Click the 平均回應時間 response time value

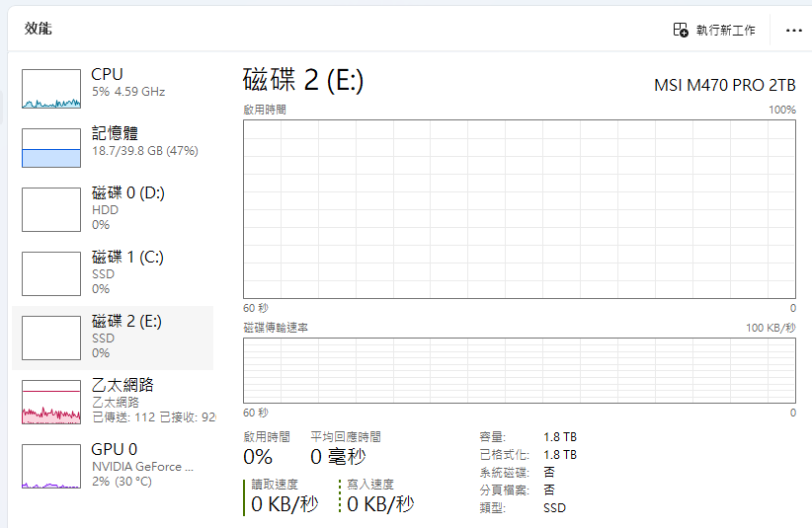[338, 457]
